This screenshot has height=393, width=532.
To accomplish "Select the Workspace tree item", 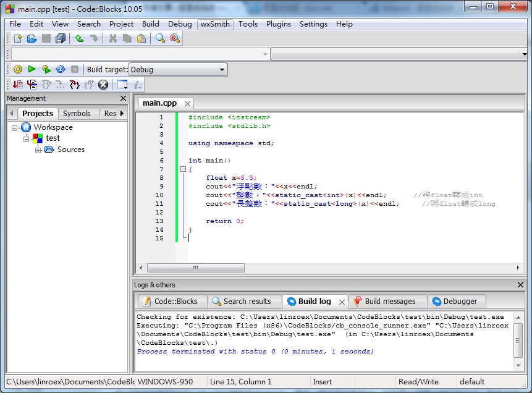I will [53, 127].
